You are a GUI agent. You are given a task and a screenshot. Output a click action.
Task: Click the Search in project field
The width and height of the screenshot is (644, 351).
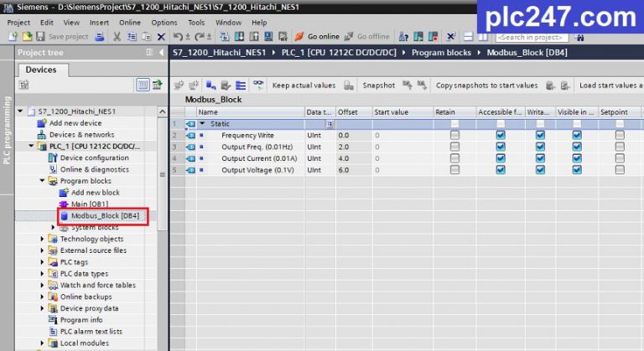tap(532, 38)
